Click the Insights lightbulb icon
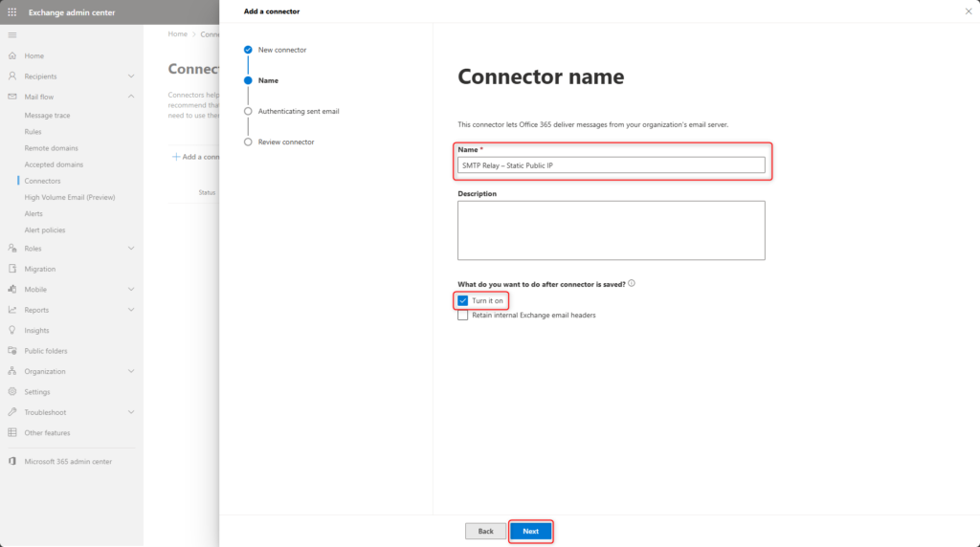Viewport: 980px width, 547px height. 11,330
